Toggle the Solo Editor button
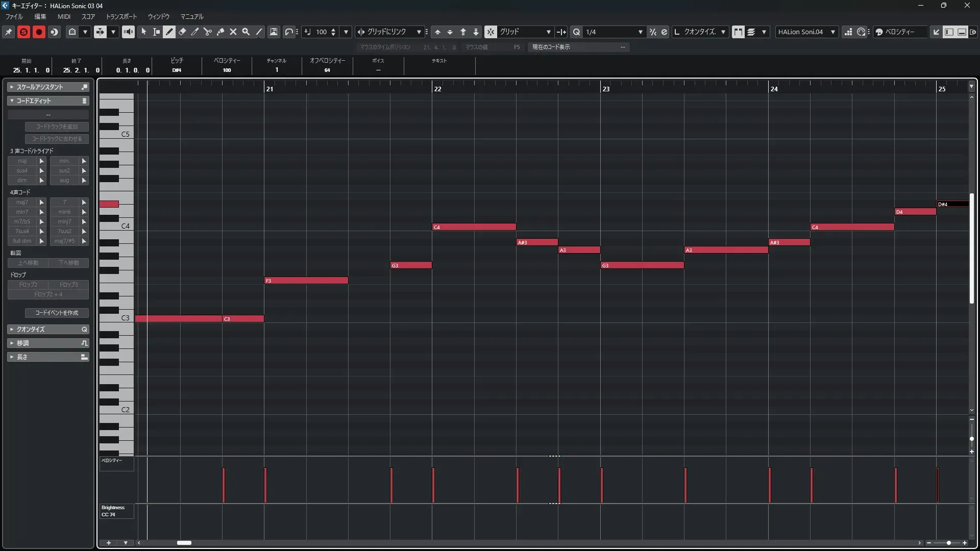Viewport: 980px width, 551px height. click(x=23, y=32)
